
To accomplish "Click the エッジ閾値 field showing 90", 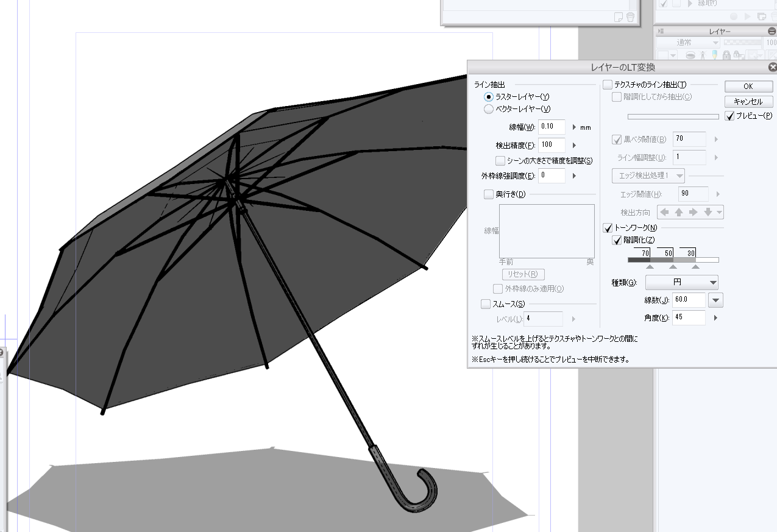I will click(694, 194).
